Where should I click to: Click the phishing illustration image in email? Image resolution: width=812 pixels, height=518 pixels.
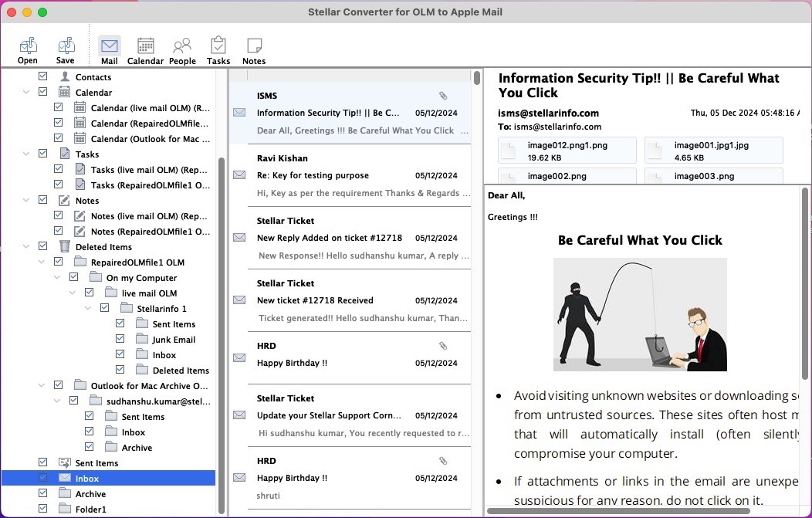(640, 314)
